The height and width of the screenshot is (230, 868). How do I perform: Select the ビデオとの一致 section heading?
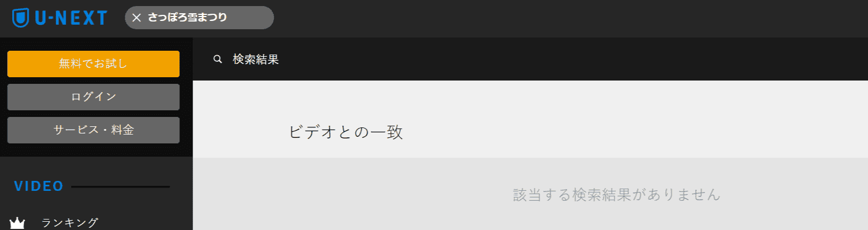[346, 132]
